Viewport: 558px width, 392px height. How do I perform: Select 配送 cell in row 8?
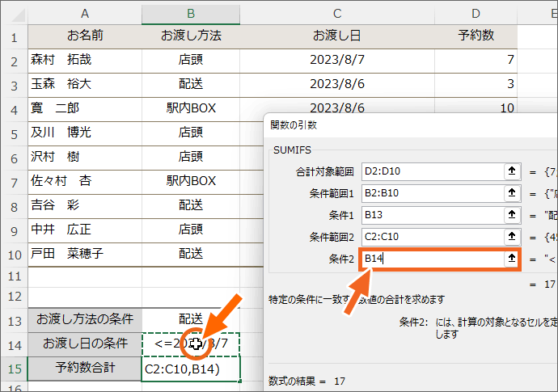[191, 206]
